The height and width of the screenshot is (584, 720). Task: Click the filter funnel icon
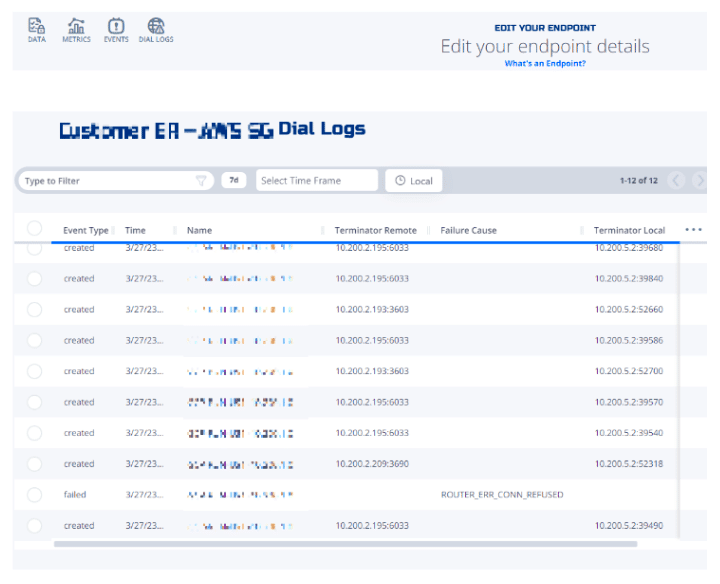pos(201,181)
